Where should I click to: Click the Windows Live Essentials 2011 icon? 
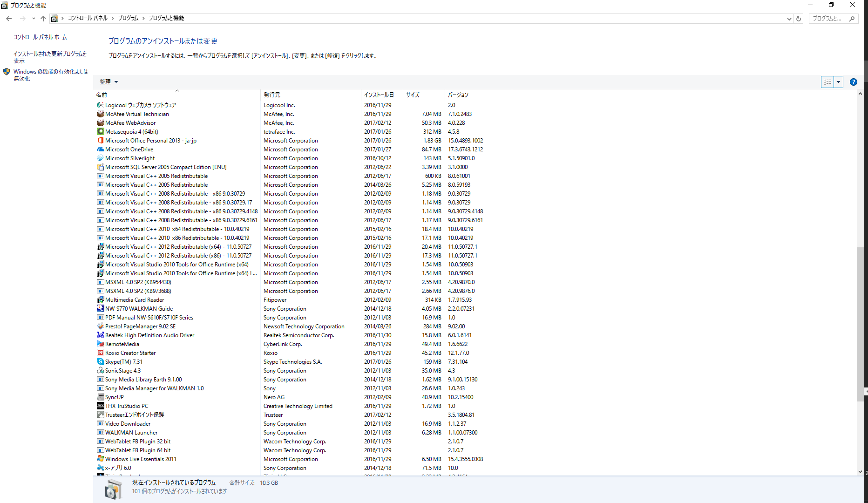click(100, 459)
